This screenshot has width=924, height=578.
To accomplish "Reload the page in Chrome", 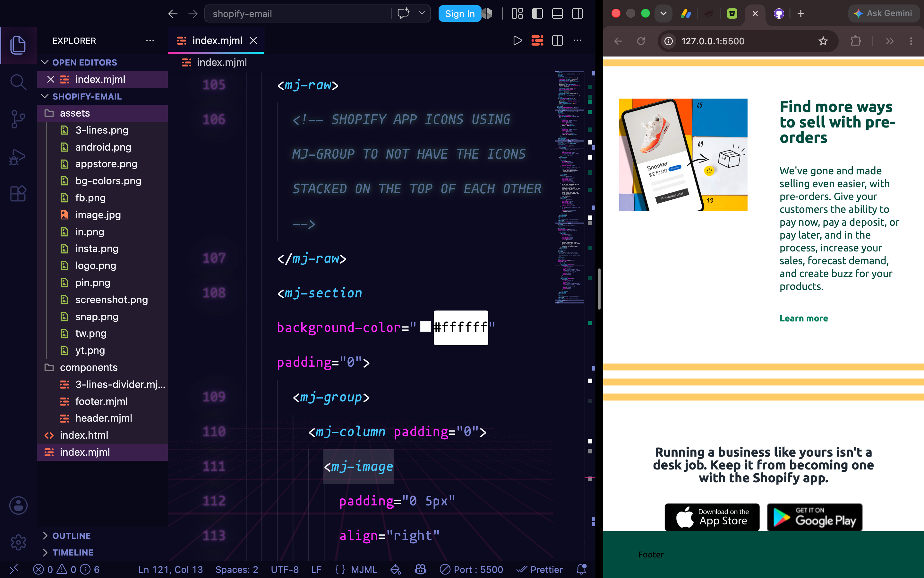I will point(641,41).
